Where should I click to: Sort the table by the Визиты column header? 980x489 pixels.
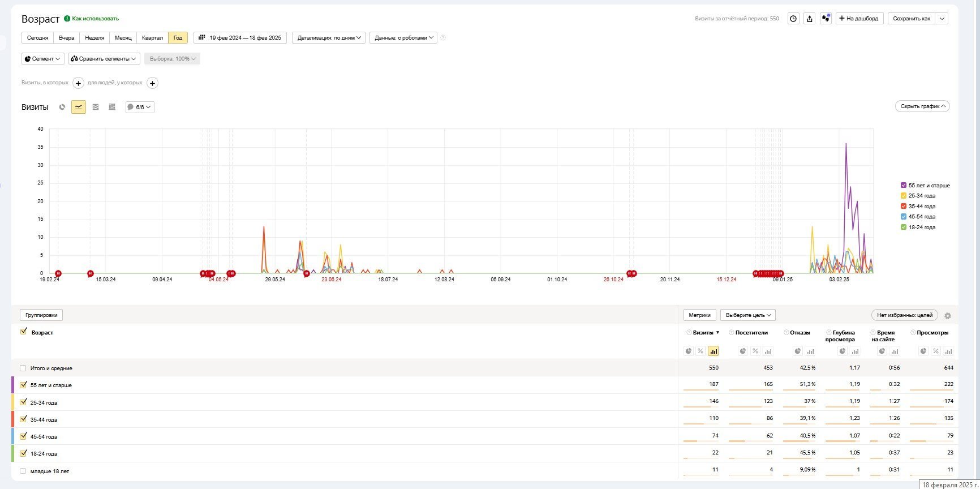point(703,332)
